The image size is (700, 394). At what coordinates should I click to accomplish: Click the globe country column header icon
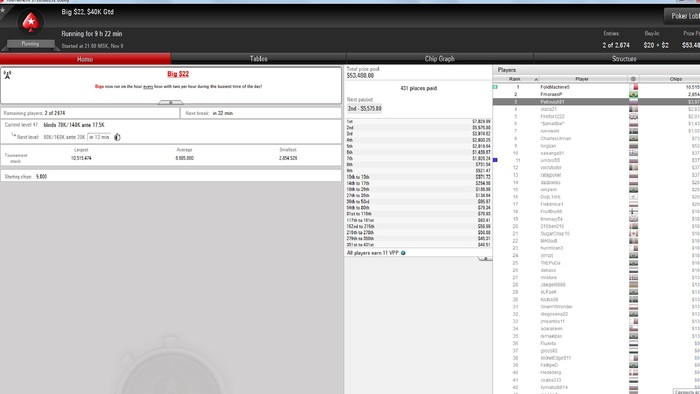633,79
